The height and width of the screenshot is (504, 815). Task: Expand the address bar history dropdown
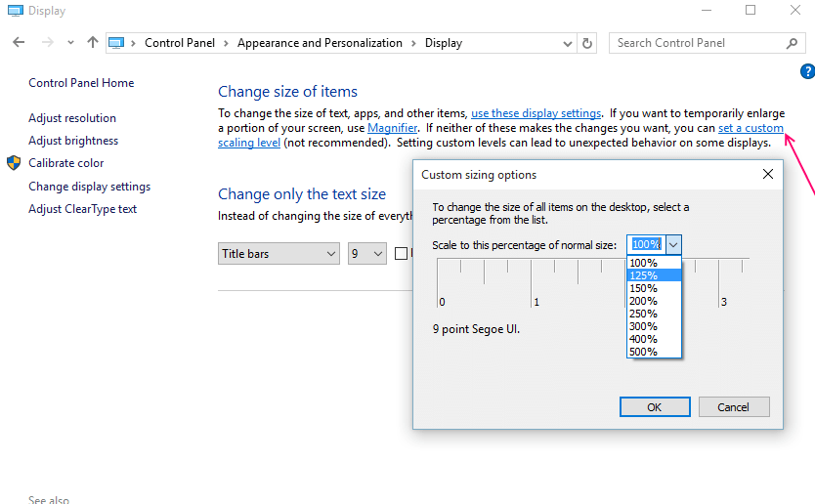tap(567, 44)
